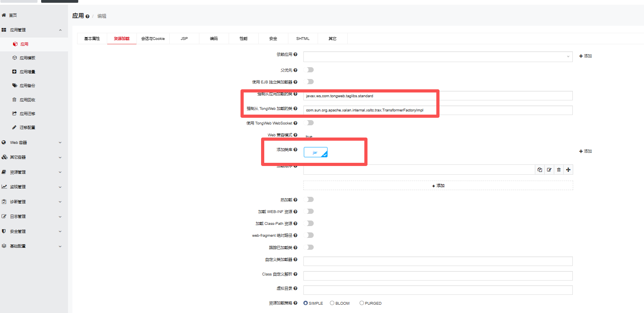Switch to the 会话与Cookie tab

click(x=153, y=39)
